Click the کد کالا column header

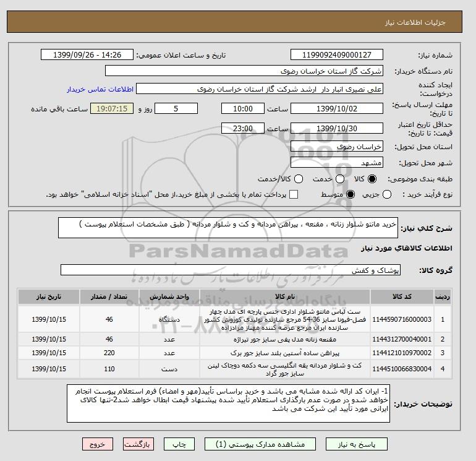[402, 296]
